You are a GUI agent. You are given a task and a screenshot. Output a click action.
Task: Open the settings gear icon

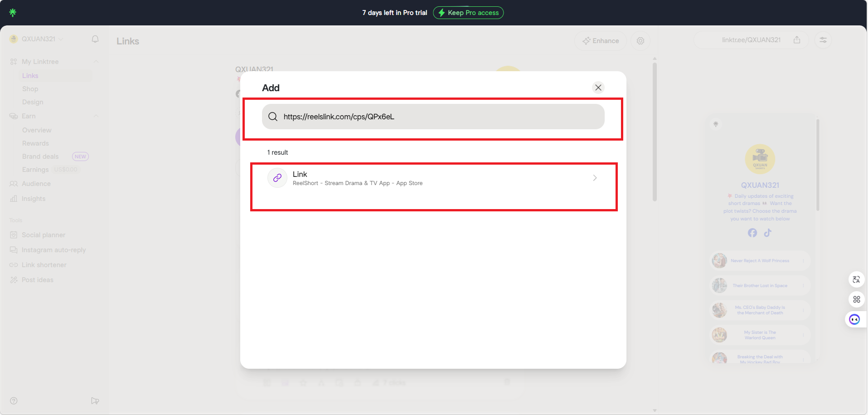pyautogui.click(x=640, y=41)
